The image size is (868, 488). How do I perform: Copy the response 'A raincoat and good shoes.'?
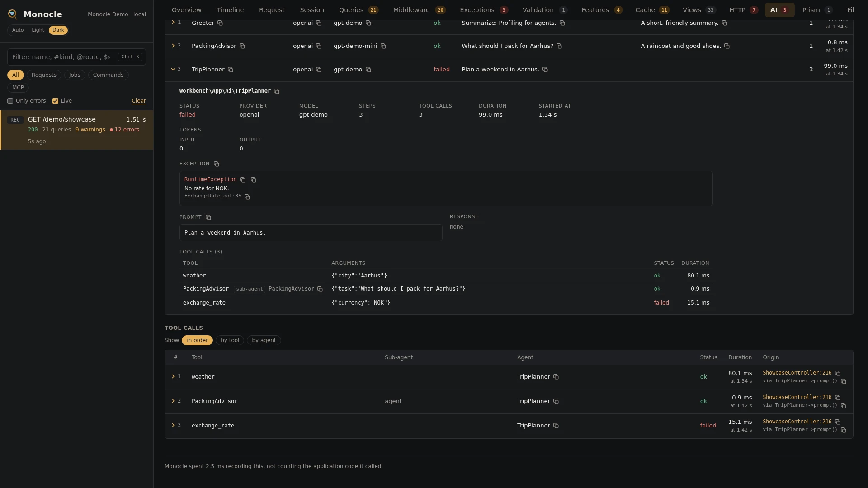(727, 46)
